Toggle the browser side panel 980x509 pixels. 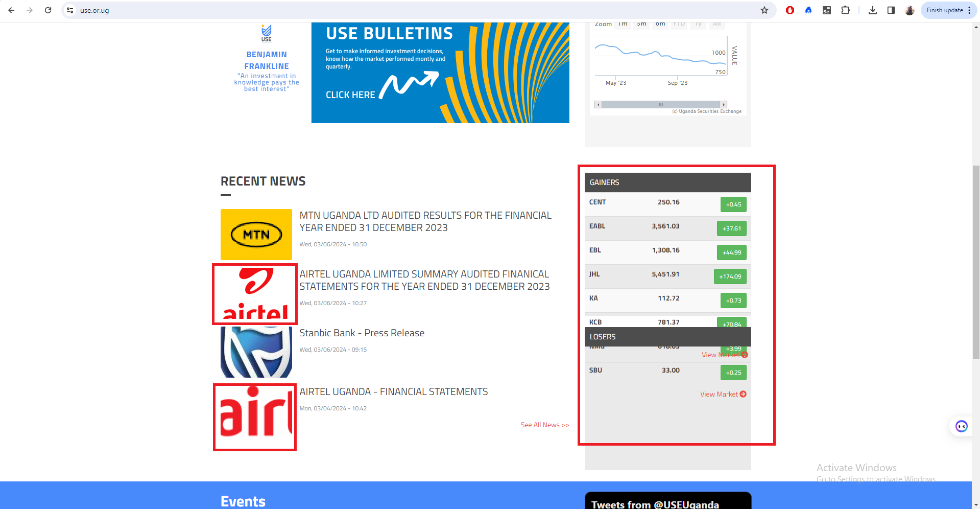(x=891, y=10)
